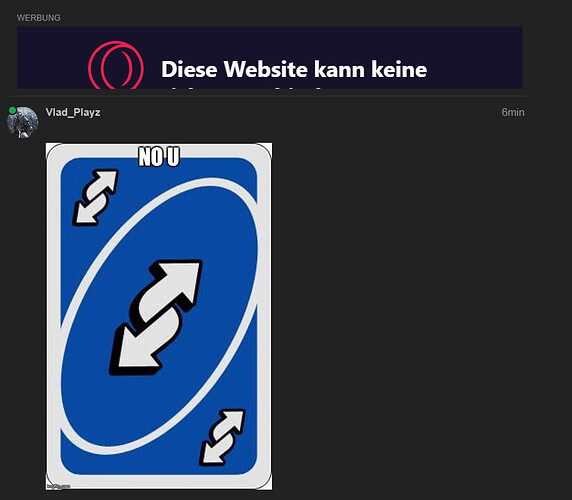
Task: Open the 'Diese Website kann keine' ad text
Action: tap(294, 69)
